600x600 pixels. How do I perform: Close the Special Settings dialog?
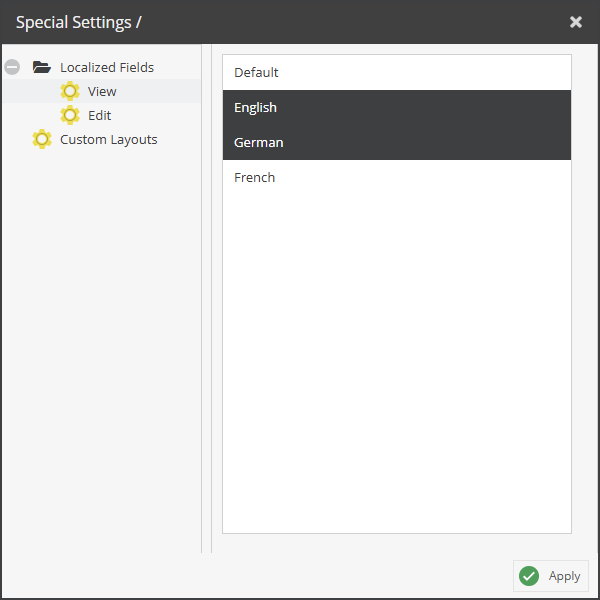coord(576,22)
